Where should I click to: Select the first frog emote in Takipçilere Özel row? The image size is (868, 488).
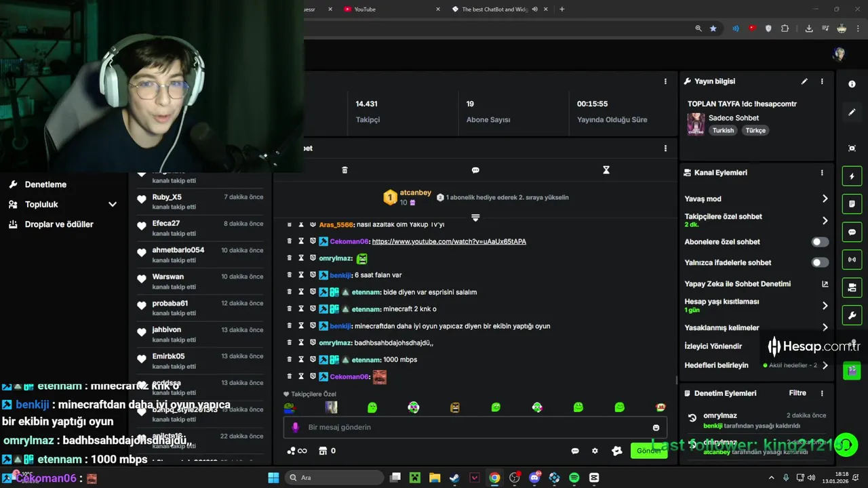tap(289, 407)
